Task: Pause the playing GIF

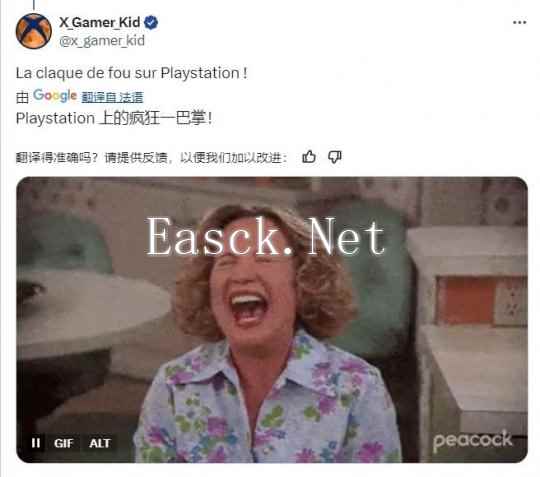Action: (36, 443)
